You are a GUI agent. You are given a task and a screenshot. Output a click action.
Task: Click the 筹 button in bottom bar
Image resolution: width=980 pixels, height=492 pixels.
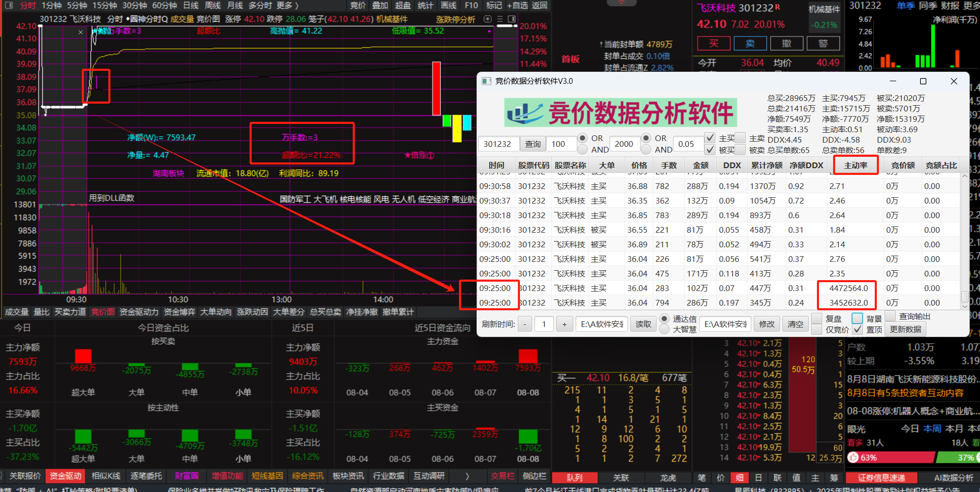[834, 477]
